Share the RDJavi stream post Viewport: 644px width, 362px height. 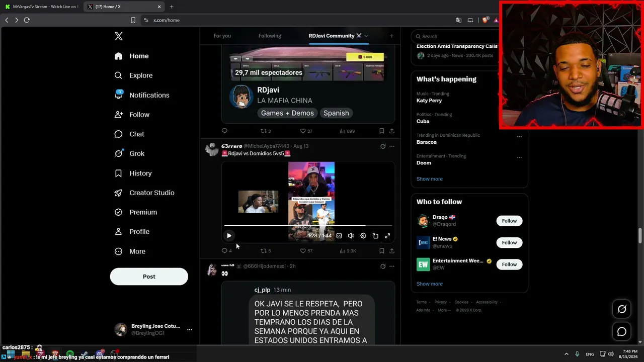click(392, 131)
